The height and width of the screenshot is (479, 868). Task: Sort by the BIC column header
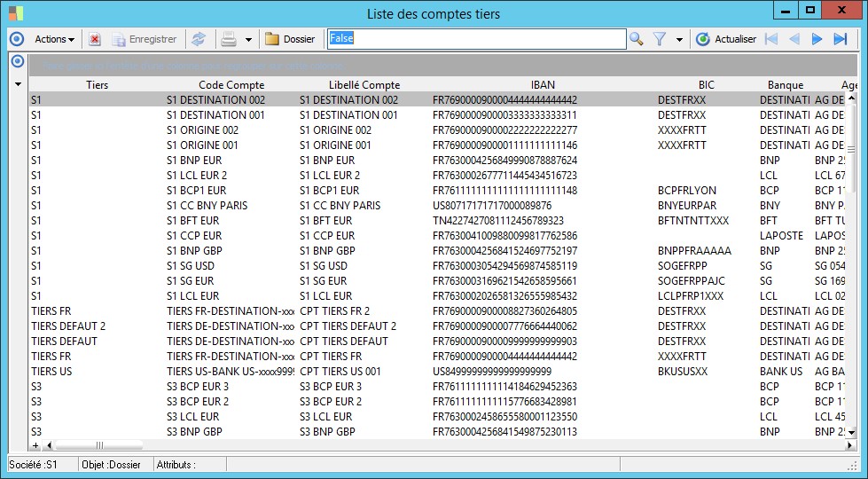click(x=707, y=85)
